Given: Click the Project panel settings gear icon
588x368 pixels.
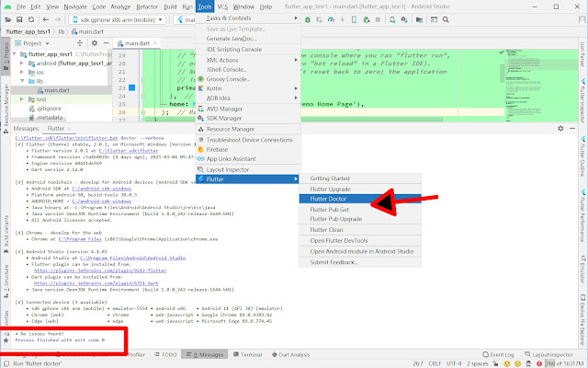Looking at the screenshot, I should pos(94,43).
